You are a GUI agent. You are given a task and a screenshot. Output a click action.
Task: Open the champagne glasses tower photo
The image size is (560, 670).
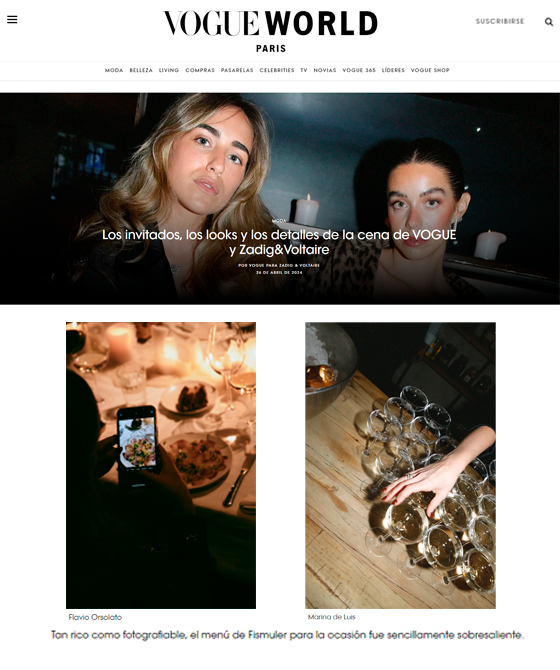point(400,465)
